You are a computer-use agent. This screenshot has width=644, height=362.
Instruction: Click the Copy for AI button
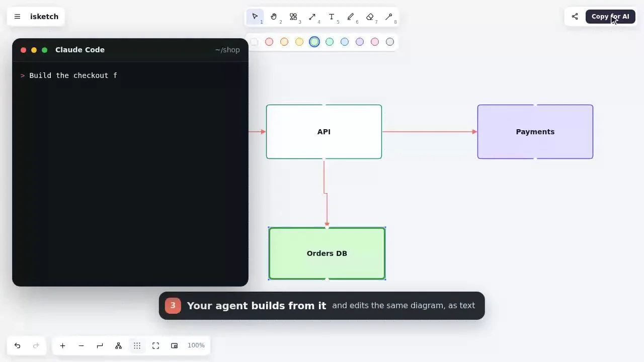[610, 17]
